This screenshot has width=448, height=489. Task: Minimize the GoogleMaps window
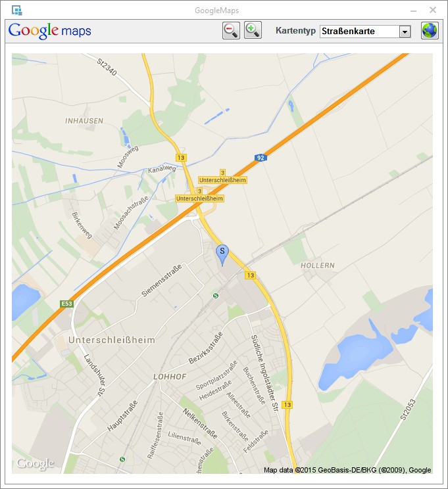click(x=413, y=11)
